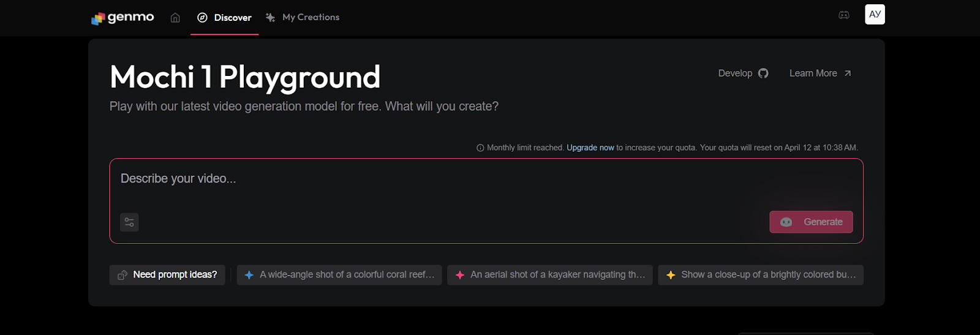
Task: Open the video settings sliders icon
Action: click(129, 222)
